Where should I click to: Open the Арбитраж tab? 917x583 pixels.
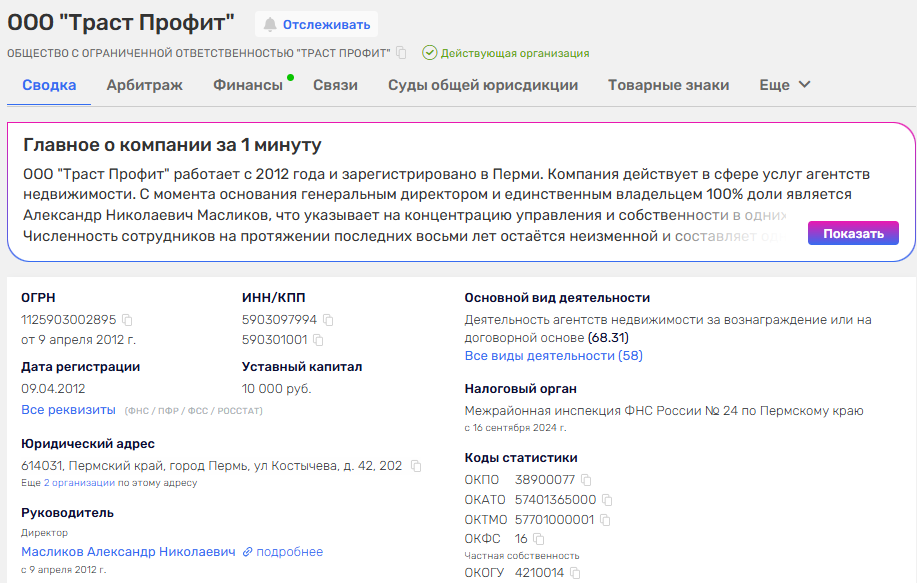(x=145, y=85)
